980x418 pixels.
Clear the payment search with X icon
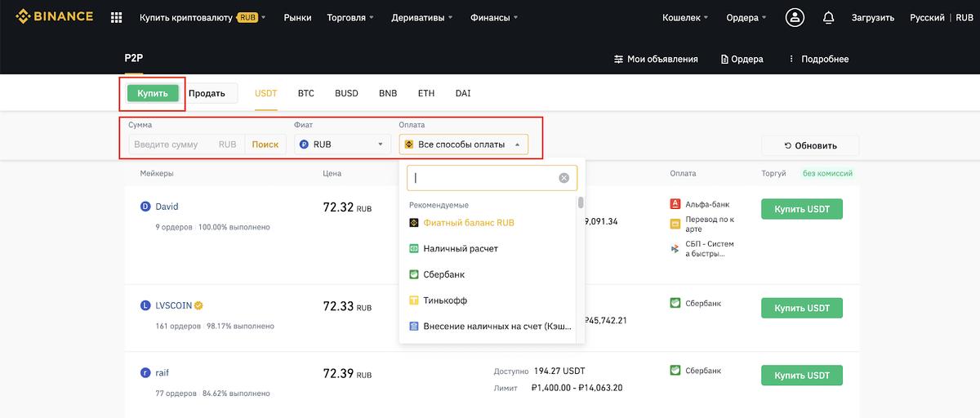tap(563, 178)
